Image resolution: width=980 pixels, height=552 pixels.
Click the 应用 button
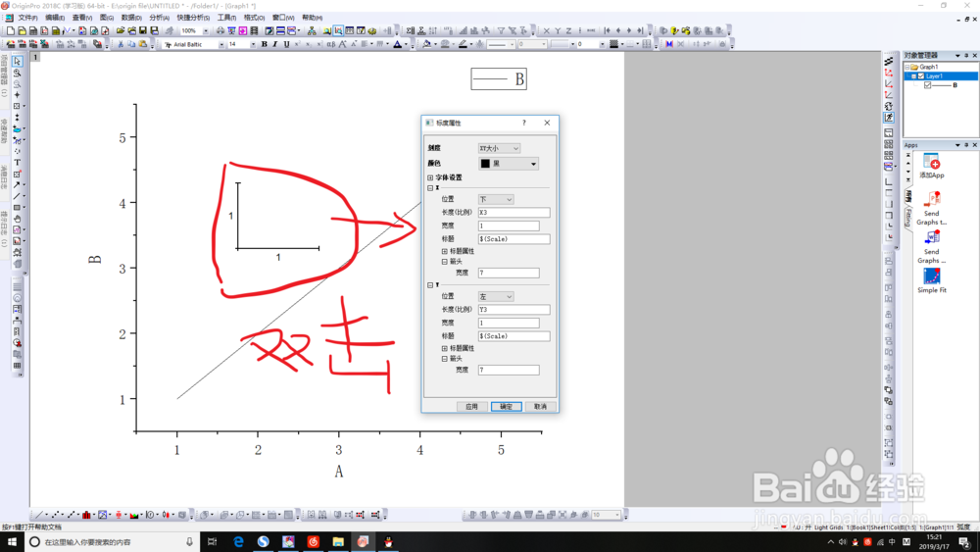click(471, 406)
